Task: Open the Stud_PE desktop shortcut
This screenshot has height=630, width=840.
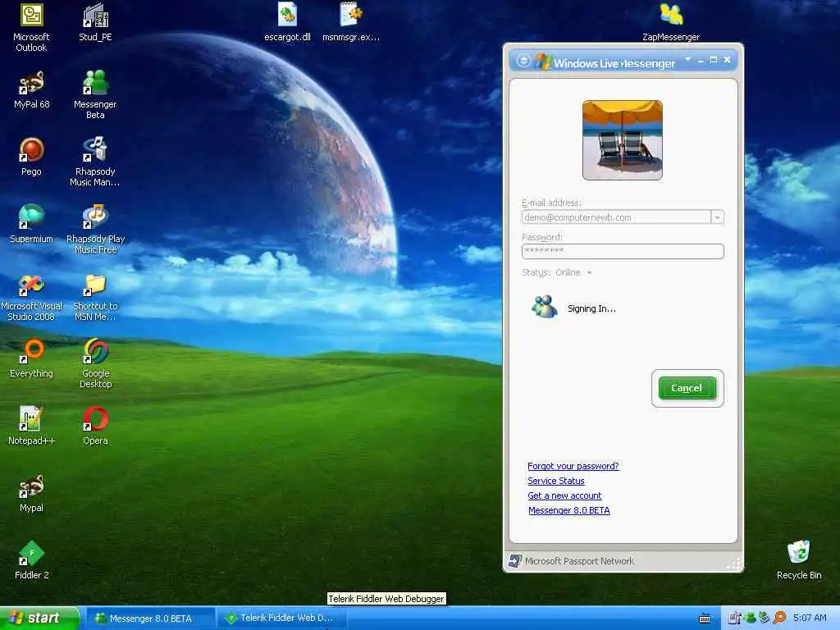Action: (95, 22)
